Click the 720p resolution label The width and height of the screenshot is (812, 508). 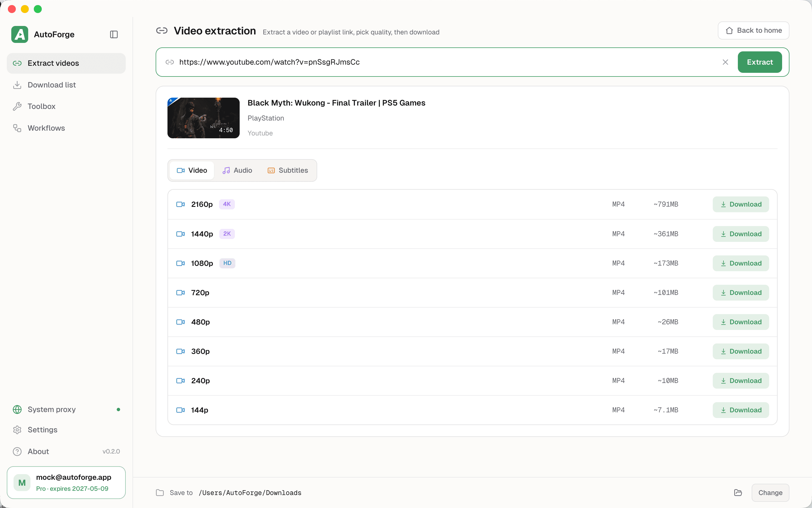[200, 293]
